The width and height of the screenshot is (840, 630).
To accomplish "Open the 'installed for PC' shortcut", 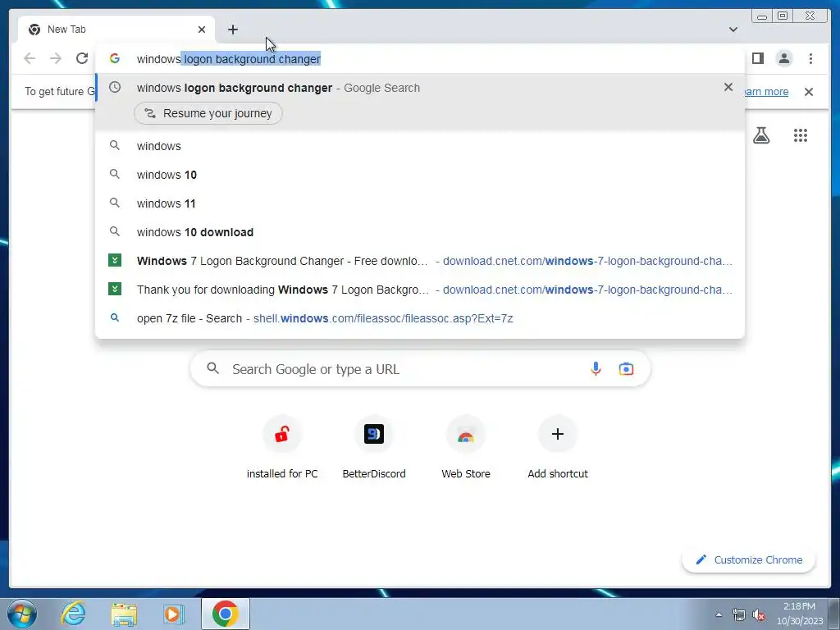I will (x=282, y=446).
